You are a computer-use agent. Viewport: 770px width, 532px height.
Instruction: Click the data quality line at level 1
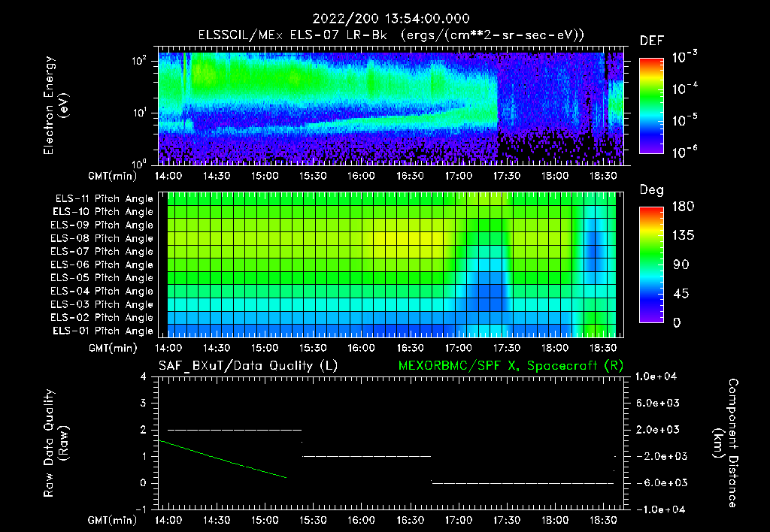coord(367,456)
